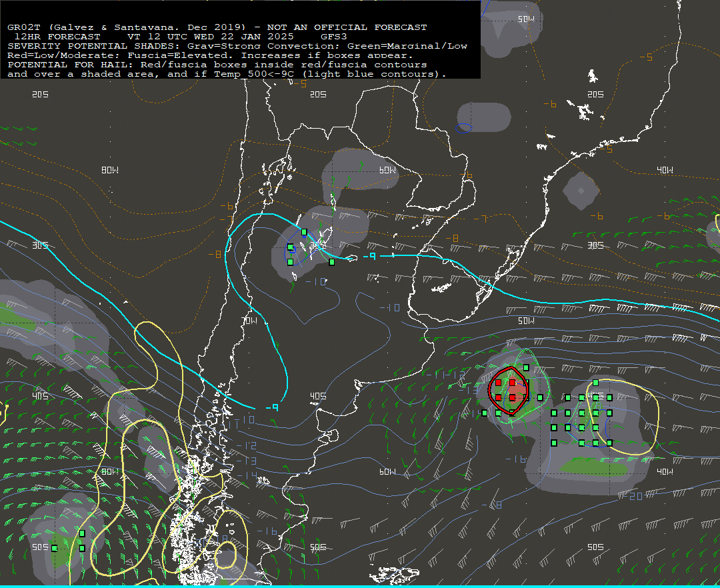Click the "12HR FORECAST" header text

(57, 37)
